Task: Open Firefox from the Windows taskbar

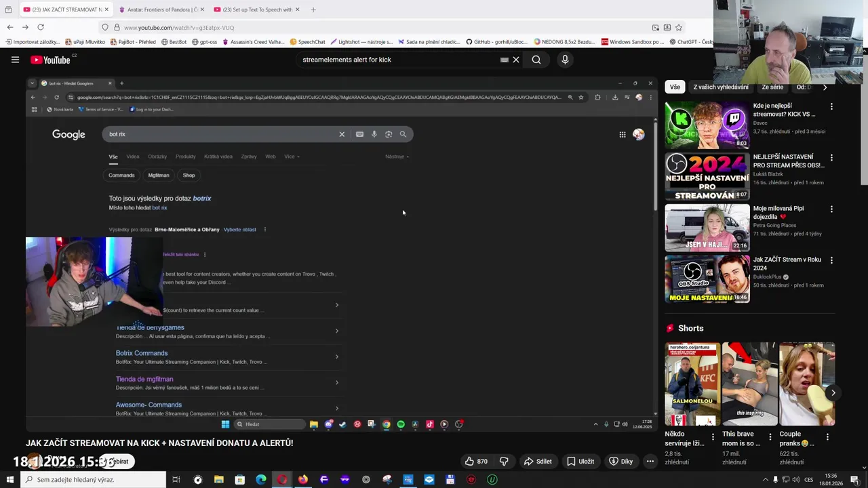Action: [x=302, y=480]
